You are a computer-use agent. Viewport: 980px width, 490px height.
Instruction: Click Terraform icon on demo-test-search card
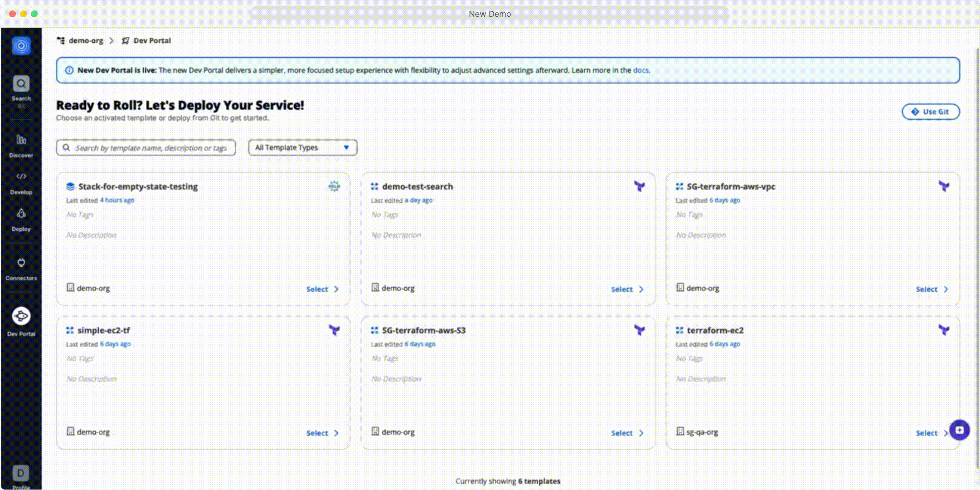coord(639,186)
